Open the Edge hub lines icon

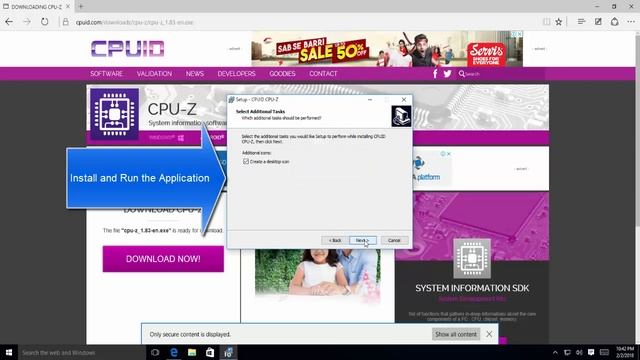(582, 22)
